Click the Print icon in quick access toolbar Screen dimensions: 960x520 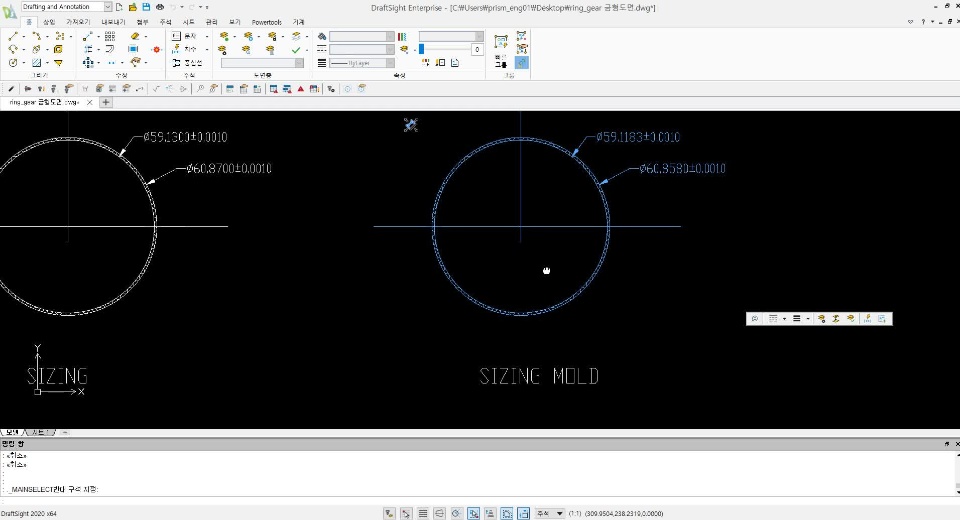pyautogui.click(x=160, y=7)
